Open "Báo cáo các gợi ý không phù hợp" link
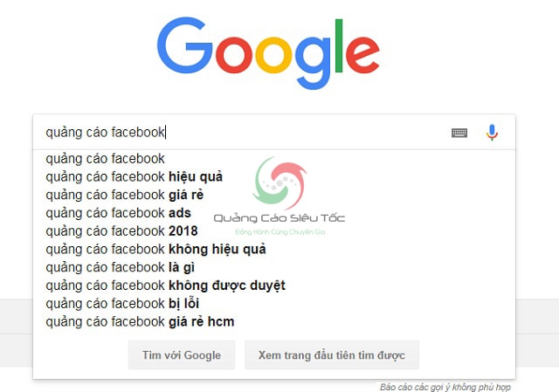 coord(445,386)
